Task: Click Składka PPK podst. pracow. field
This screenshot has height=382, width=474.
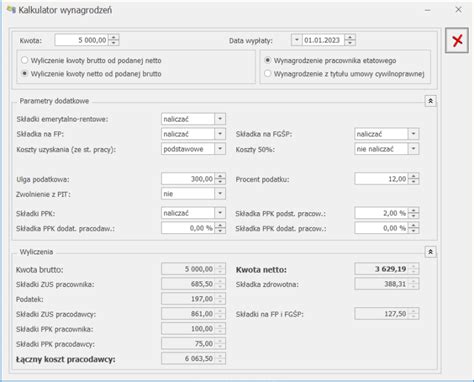Action: pos(381,213)
